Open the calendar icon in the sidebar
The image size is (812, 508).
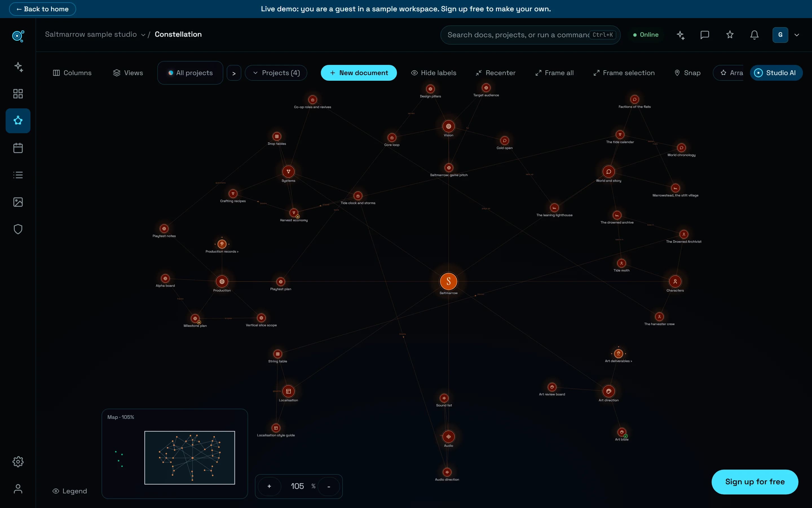[18, 148]
